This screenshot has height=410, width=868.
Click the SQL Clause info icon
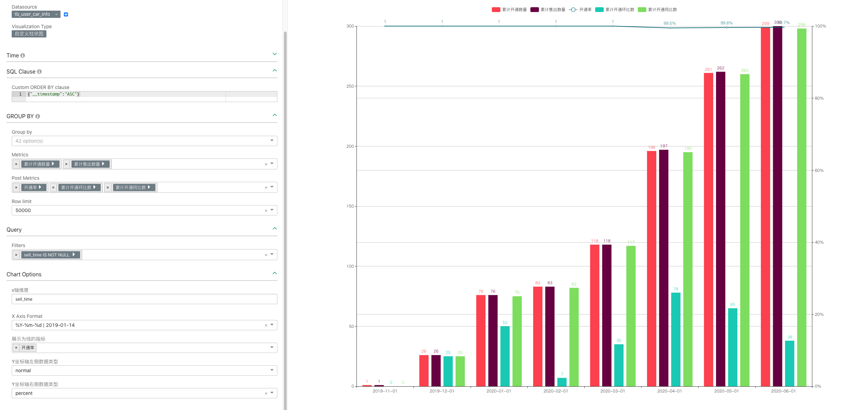point(39,71)
